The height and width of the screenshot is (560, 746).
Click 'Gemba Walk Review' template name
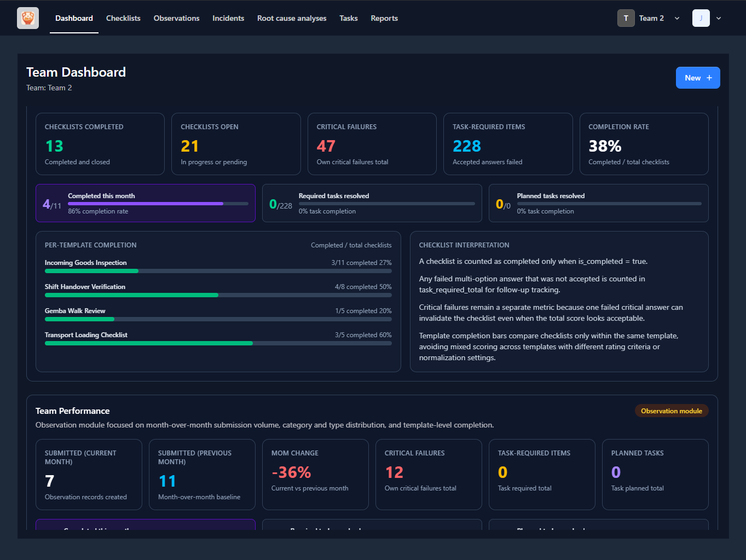click(x=75, y=311)
